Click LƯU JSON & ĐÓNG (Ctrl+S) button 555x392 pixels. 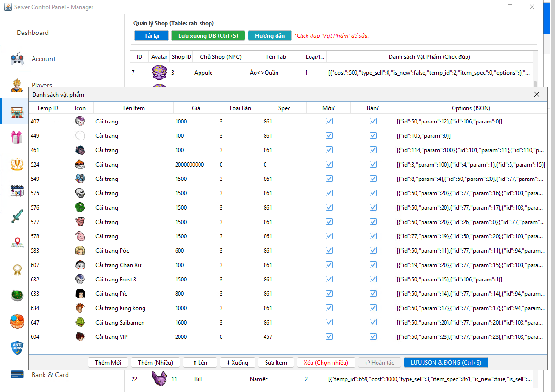coord(446,362)
